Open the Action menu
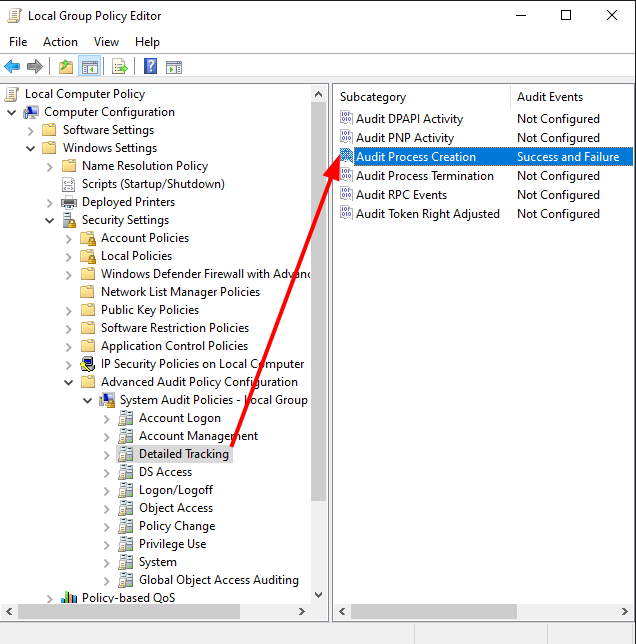This screenshot has height=644, width=636. click(x=60, y=42)
